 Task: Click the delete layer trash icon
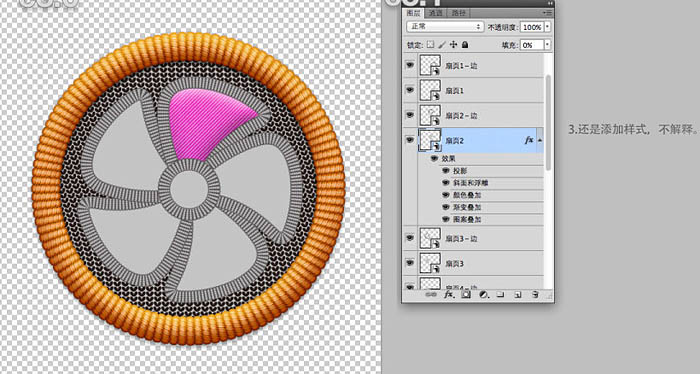coord(535,295)
